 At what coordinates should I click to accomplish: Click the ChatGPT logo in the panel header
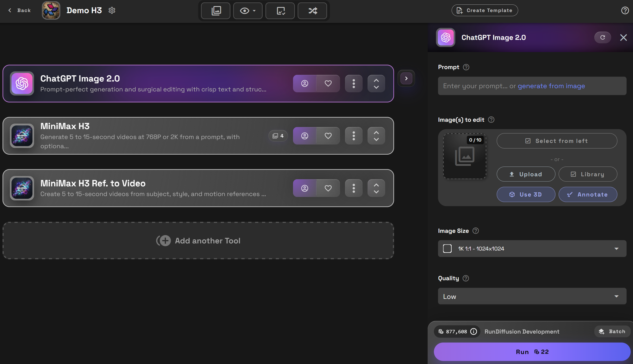[x=446, y=37]
